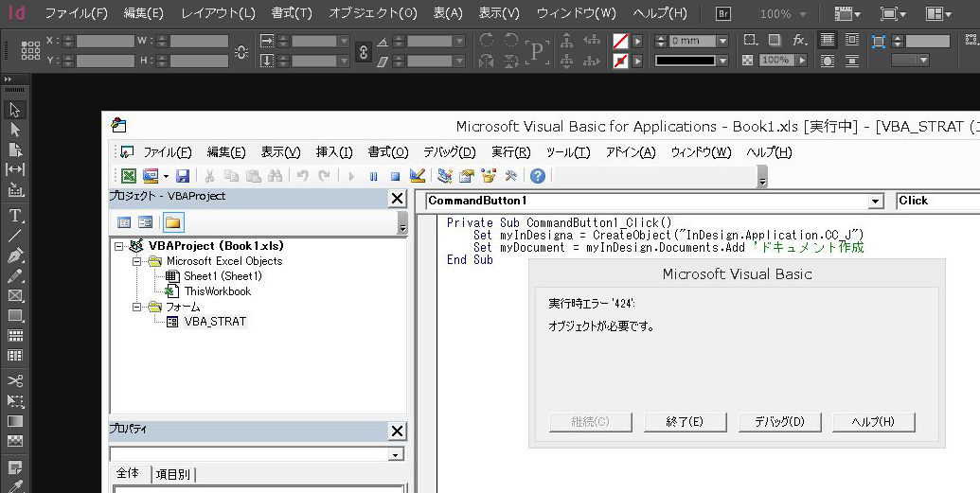Open InDesign オブジェクト(O) menu
This screenshot has height=493, width=980.
373,13
